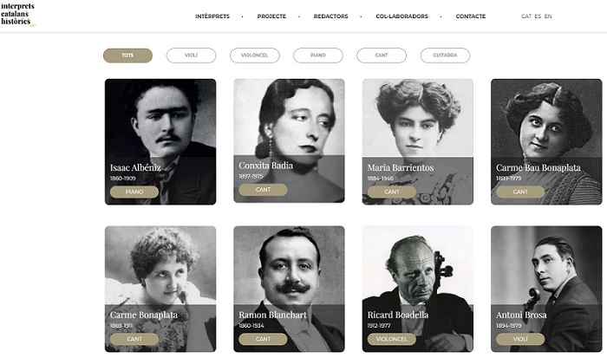Image resolution: width=607 pixels, height=364 pixels.
Task: Open the INTÈRPRETS menu item
Action: [x=212, y=16]
